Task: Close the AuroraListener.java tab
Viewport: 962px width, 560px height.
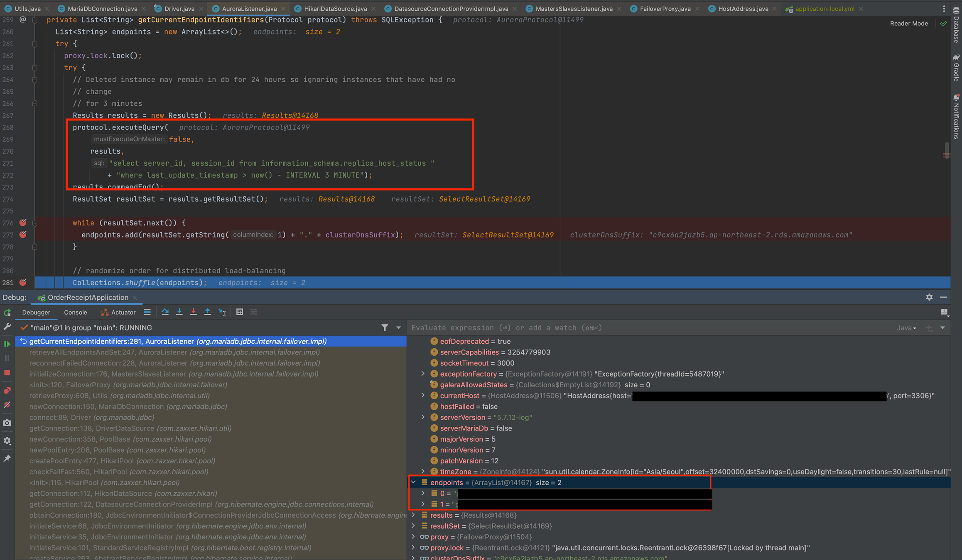Action: click(x=283, y=9)
